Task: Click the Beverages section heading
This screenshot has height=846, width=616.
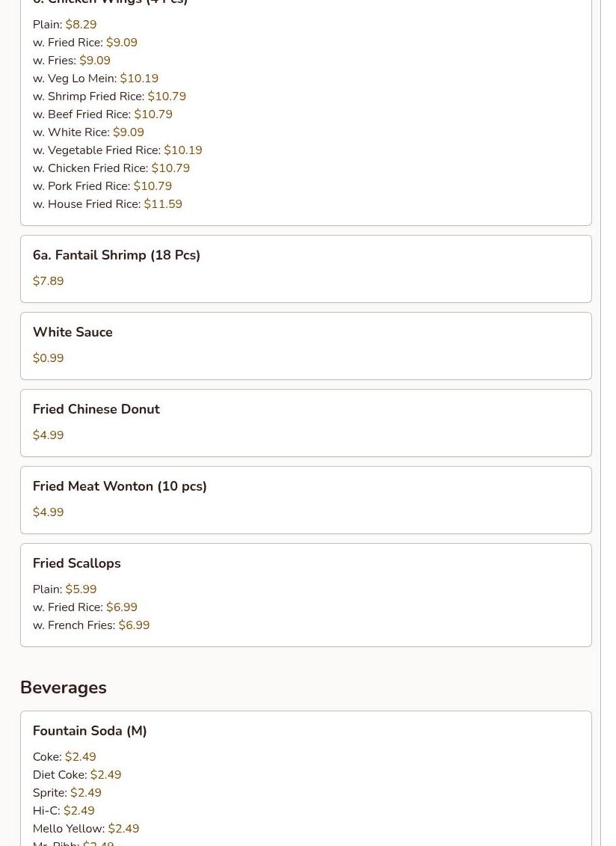Action: [x=63, y=687]
